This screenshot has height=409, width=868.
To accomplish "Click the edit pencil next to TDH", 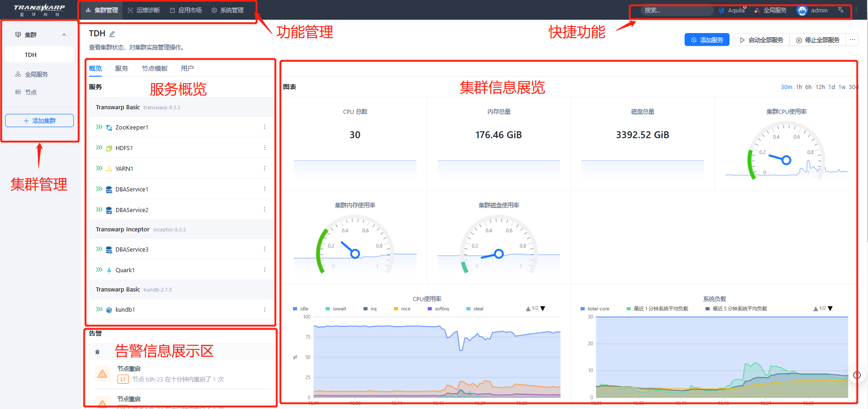I will point(112,34).
